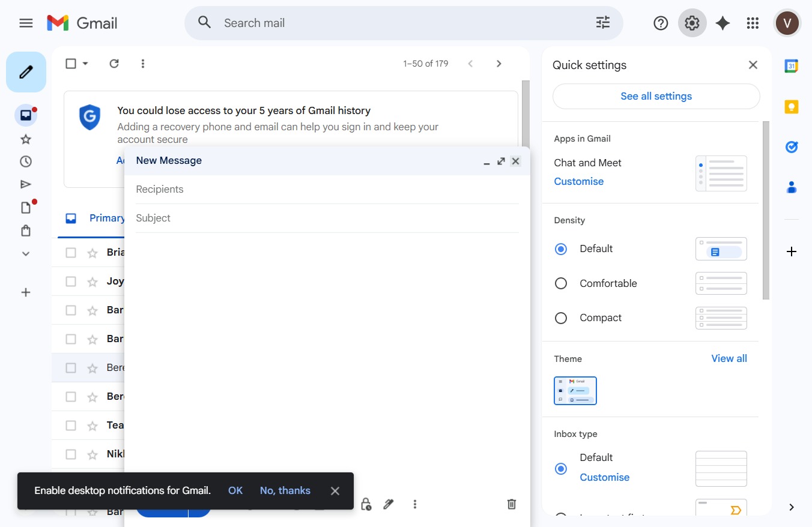Select the Comfortable density option
The image size is (812, 527).
[561, 283]
